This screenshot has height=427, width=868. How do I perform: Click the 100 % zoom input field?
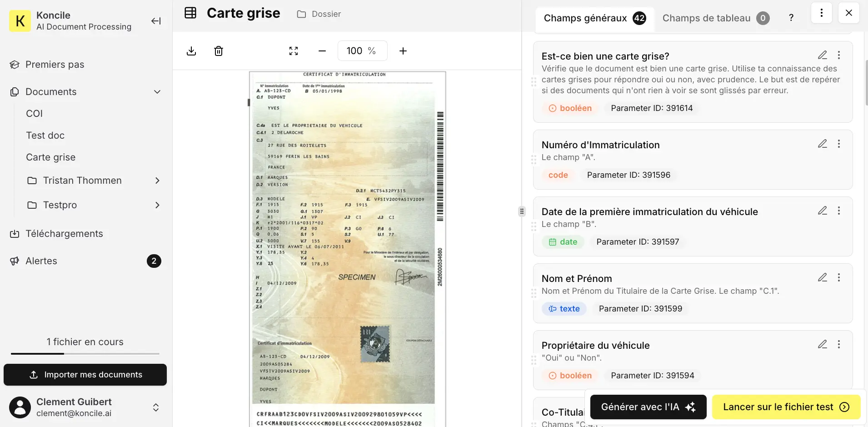[362, 51]
